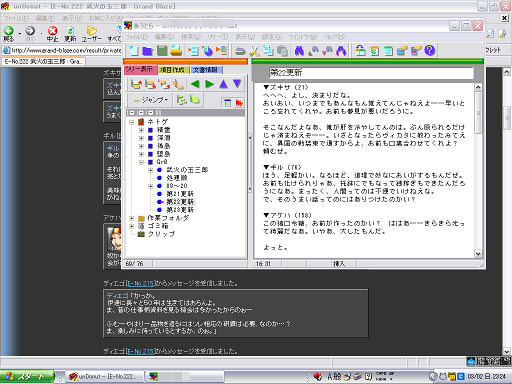Click the second collapse-level button above the tree
The image size is (512, 384).
[x=141, y=113]
